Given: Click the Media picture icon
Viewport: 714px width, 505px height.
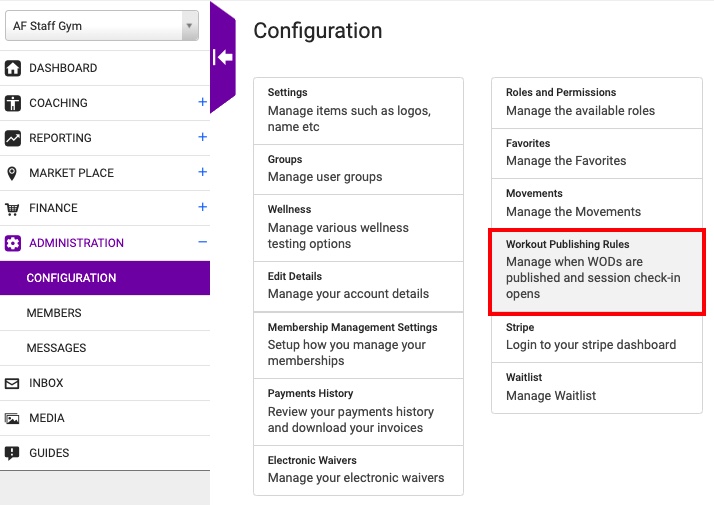Looking at the screenshot, I should pos(12,418).
